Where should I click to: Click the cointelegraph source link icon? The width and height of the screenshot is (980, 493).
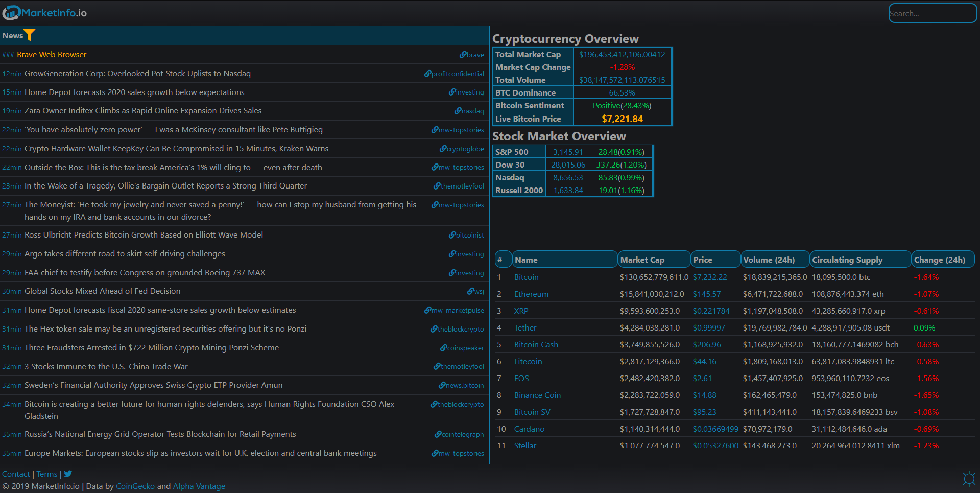pyautogui.click(x=438, y=434)
